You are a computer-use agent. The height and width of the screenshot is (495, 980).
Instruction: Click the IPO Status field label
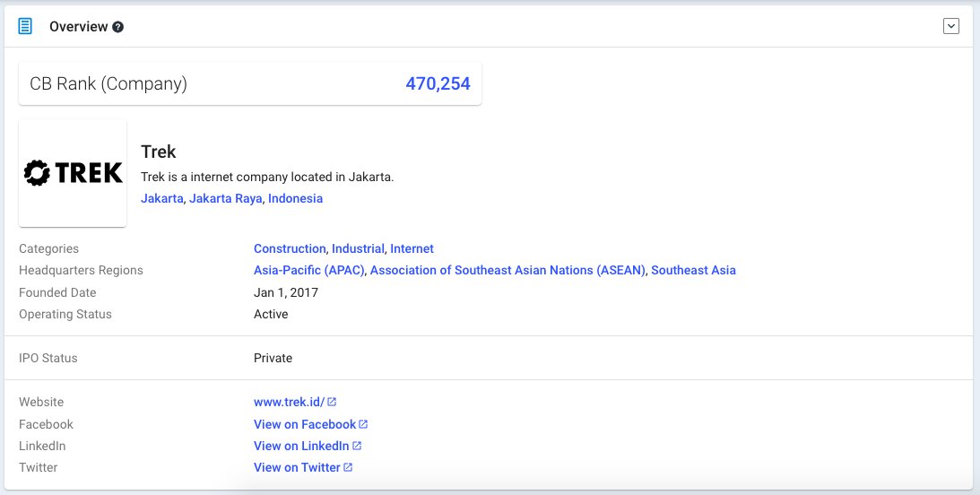coord(48,358)
